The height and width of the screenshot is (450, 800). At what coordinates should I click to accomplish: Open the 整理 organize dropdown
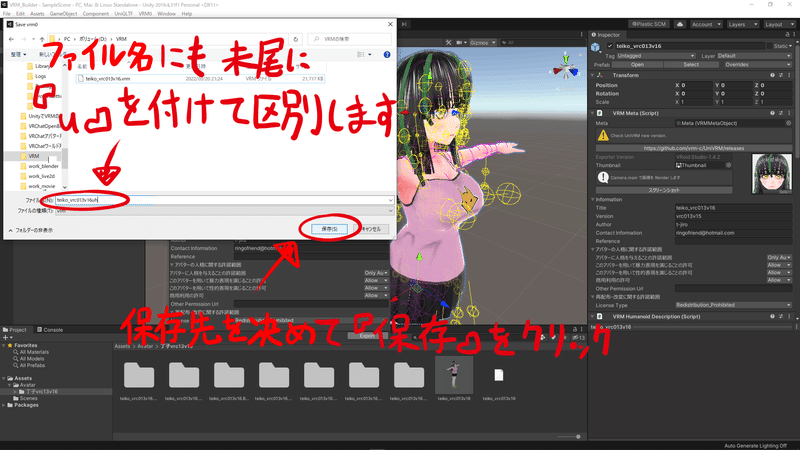tap(18, 54)
